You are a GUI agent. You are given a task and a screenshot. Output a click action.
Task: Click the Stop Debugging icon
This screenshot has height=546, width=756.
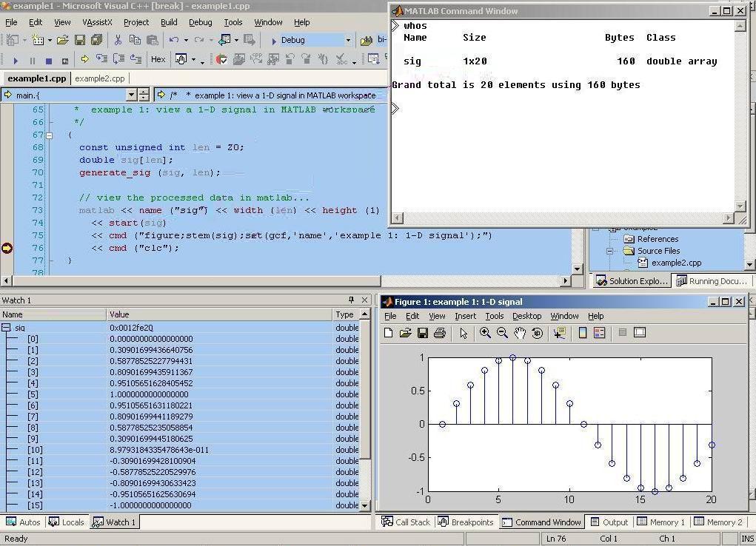tap(50, 58)
